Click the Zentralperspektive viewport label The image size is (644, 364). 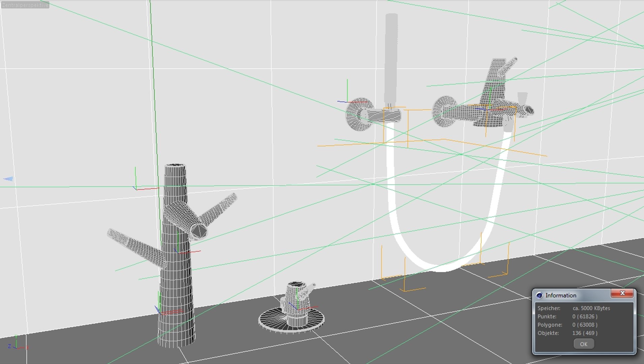point(25,5)
